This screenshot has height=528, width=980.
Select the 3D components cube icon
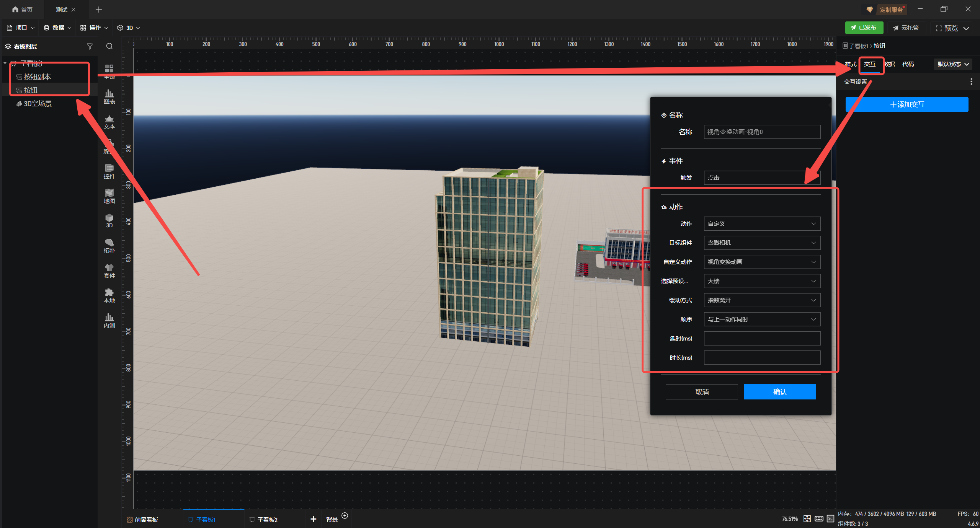(109, 220)
